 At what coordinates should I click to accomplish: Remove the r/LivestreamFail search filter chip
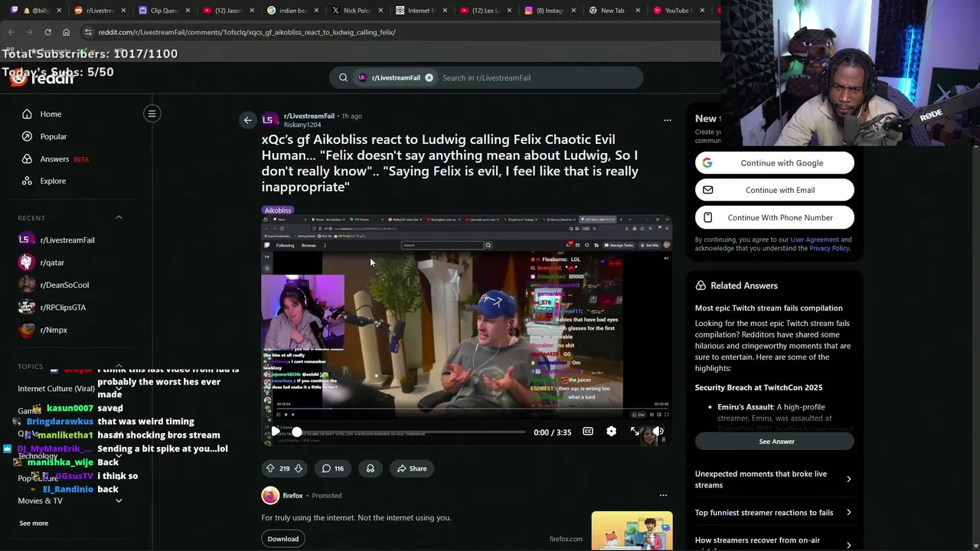click(429, 77)
